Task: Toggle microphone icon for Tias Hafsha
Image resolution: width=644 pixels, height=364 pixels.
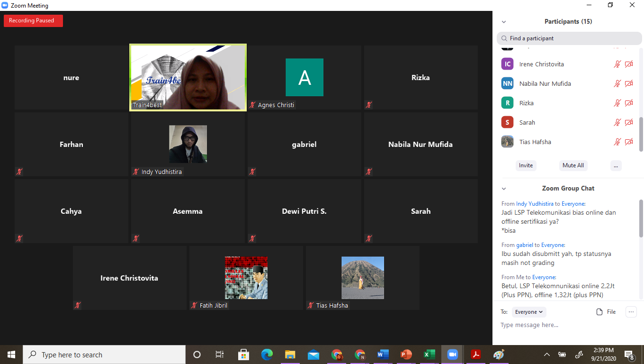Action: tap(617, 142)
